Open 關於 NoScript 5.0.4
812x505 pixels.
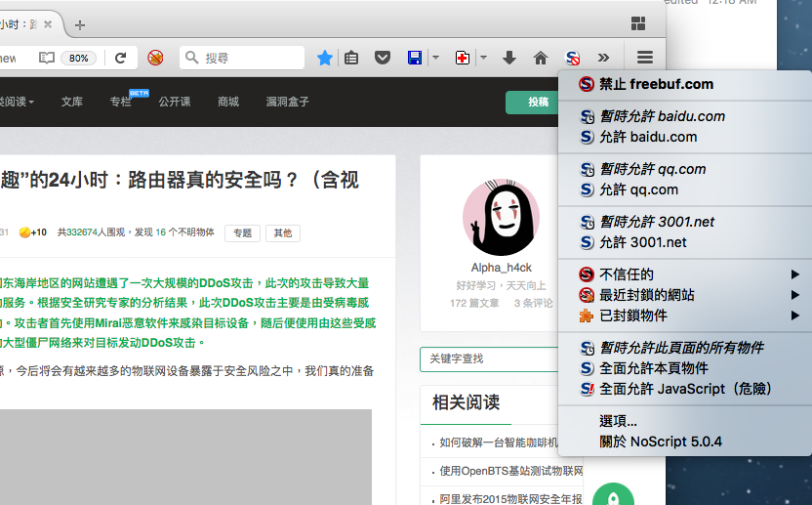(x=685, y=442)
